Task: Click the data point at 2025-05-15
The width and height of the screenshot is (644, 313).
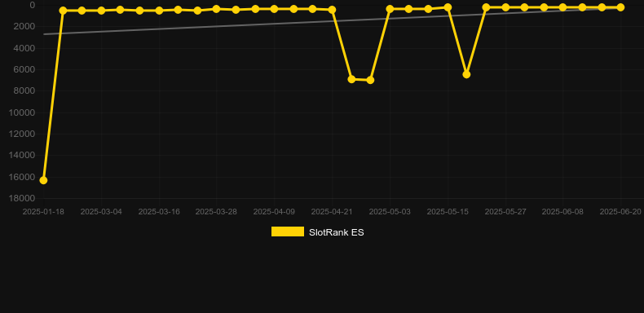Action: click(448, 7)
